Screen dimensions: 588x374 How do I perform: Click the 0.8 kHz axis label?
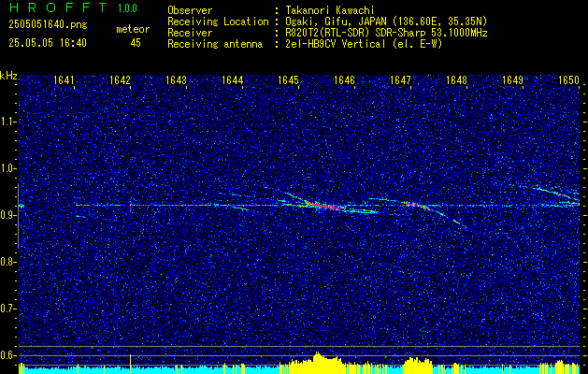pyautogui.click(x=7, y=262)
